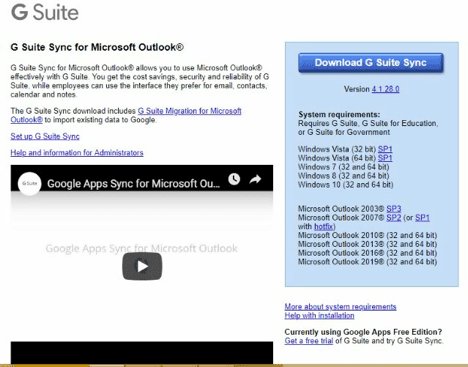
Task: Click Microsoft Outlook 2010 requirement text
Action: click(367, 235)
